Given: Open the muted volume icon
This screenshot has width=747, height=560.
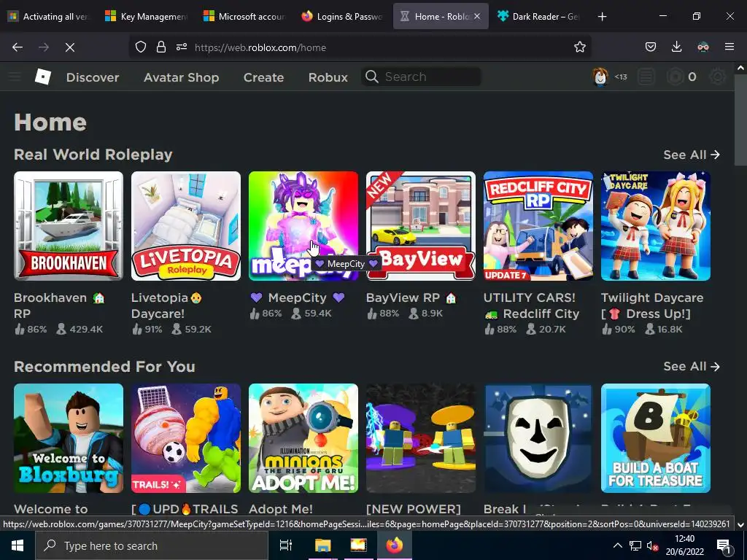Looking at the screenshot, I should [x=652, y=546].
